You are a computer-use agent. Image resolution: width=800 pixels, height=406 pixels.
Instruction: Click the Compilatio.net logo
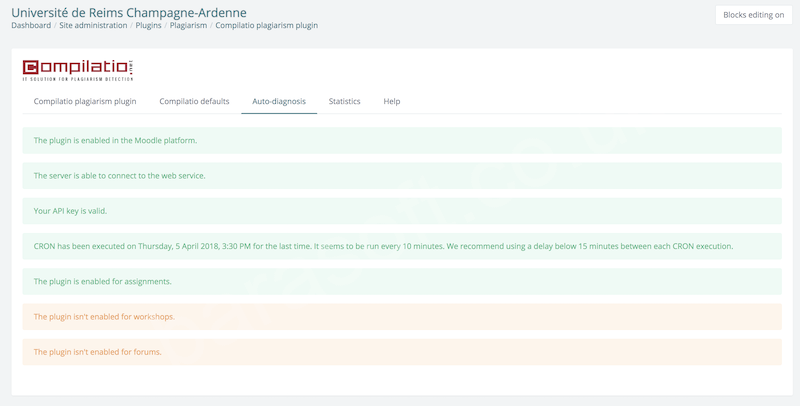pyautogui.click(x=78, y=70)
